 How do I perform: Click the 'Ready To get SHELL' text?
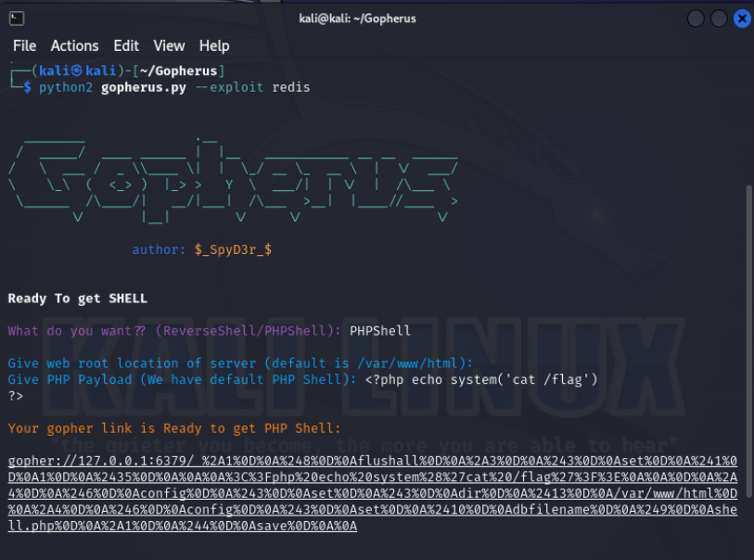[x=77, y=299]
